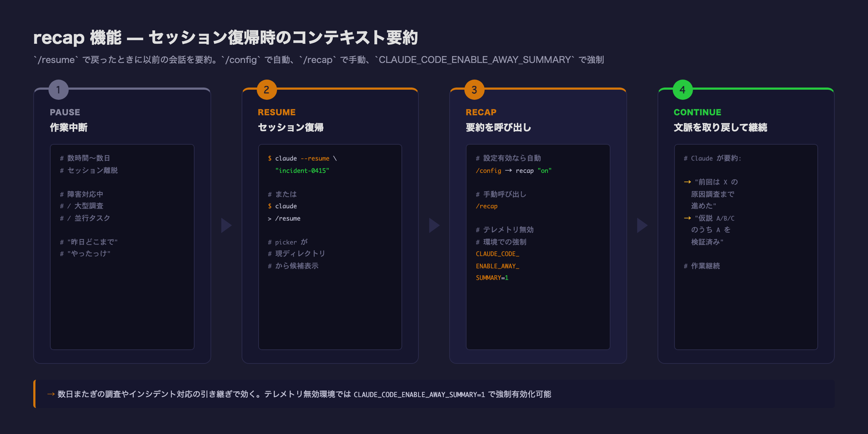Click the line "進めた""

click(x=703, y=206)
